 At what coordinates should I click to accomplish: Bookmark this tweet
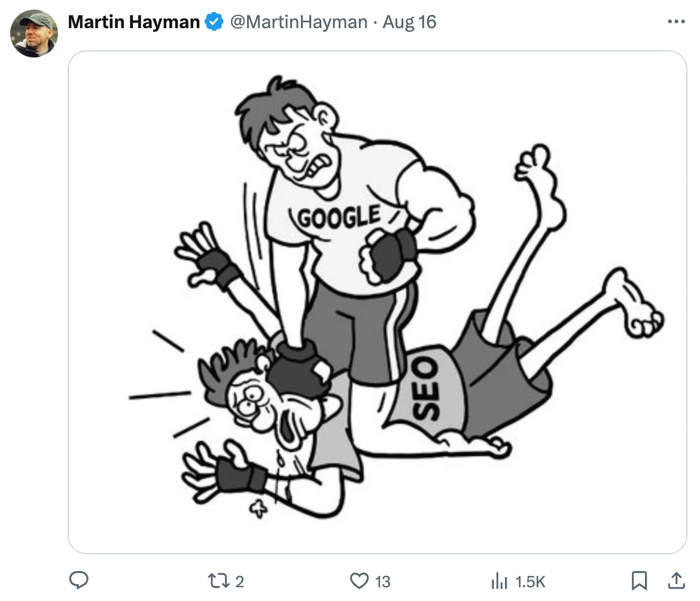[639, 581]
